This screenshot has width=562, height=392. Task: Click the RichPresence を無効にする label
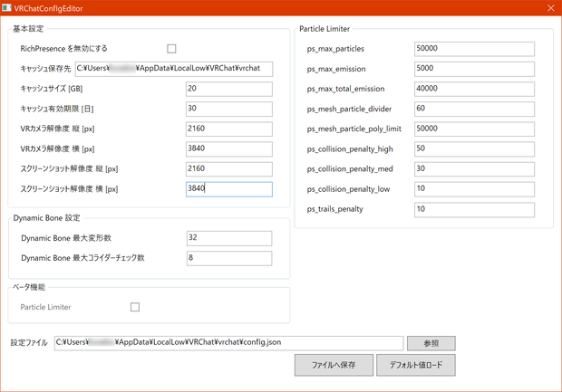[x=63, y=49]
